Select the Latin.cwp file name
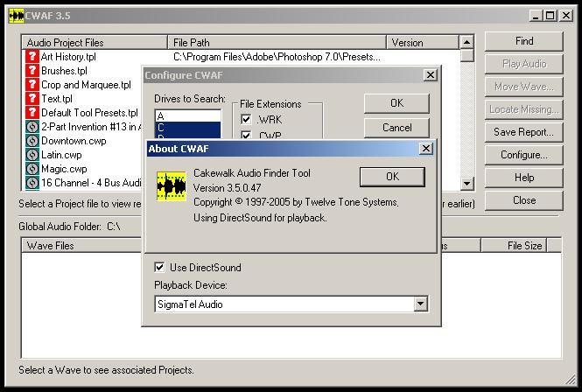The image size is (582, 392). [x=61, y=155]
